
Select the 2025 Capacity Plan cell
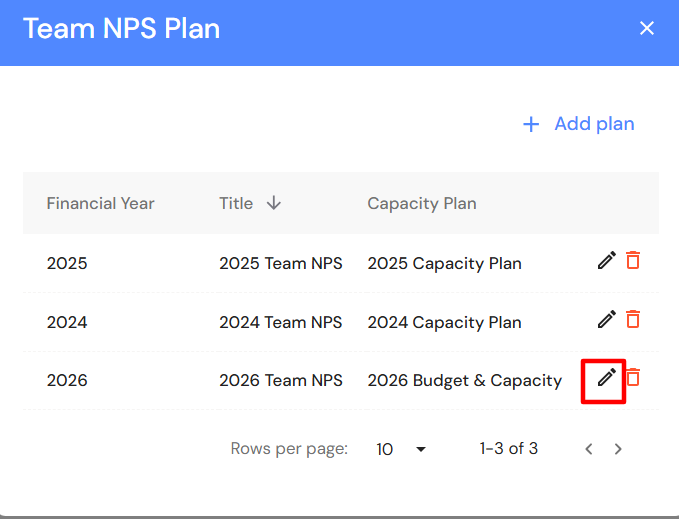[x=444, y=264]
